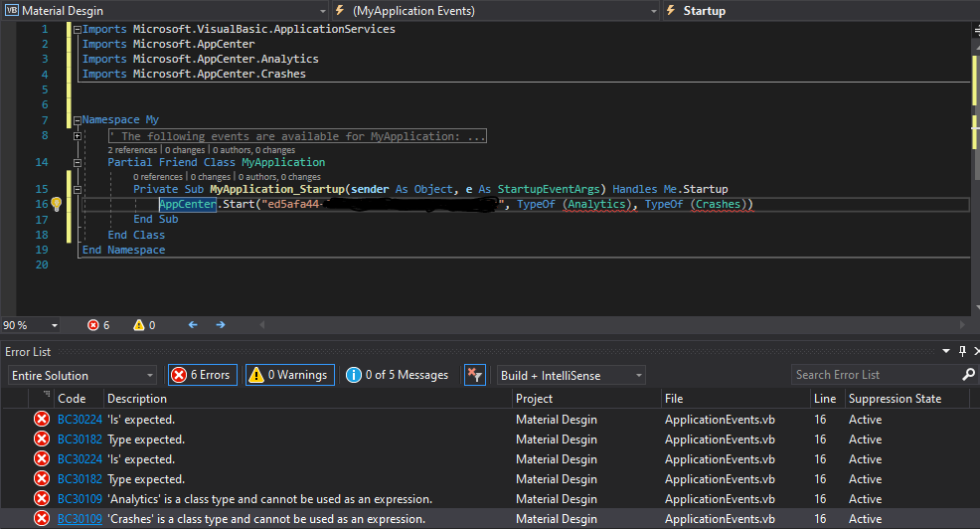Open the Entire Solution scope dropdown
The height and width of the screenshot is (529, 980).
[x=82, y=375]
